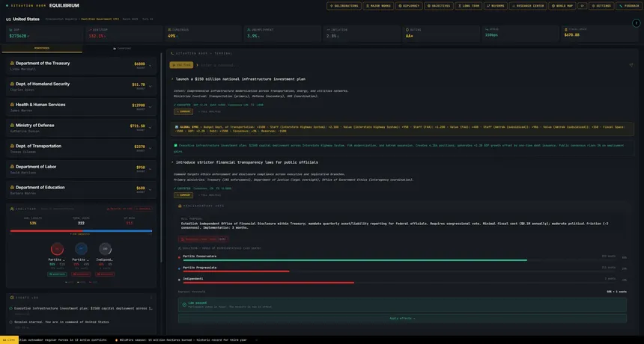Click the send arrow icon in terminal
This screenshot has width=644, height=344.
coord(631,65)
